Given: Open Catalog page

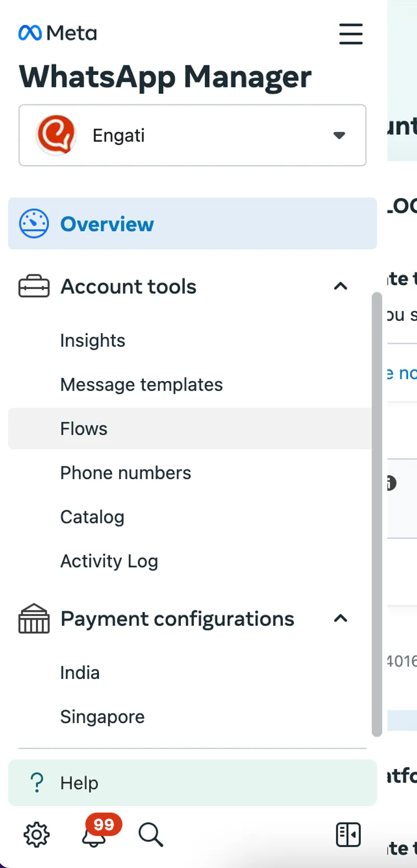Looking at the screenshot, I should (x=92, y=517).
